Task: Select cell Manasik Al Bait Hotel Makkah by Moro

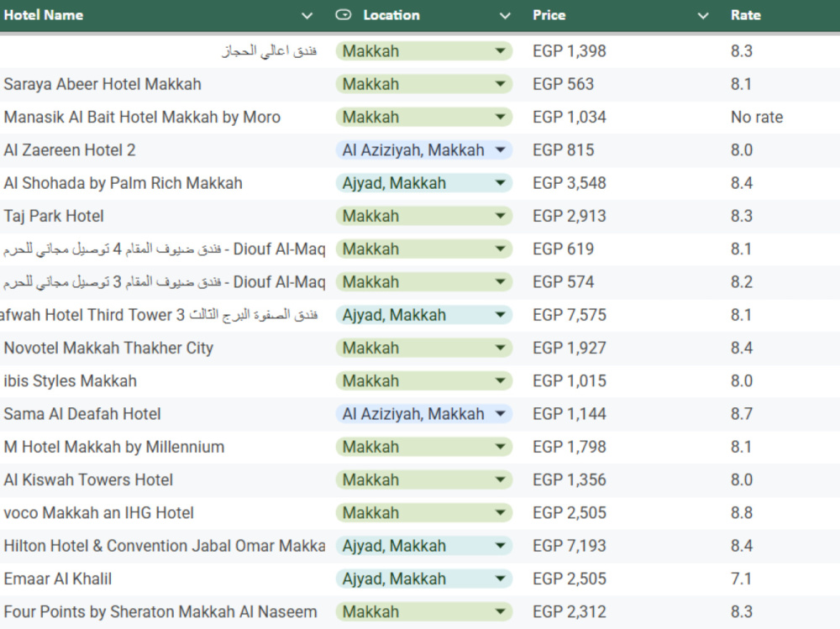Action: click(x=142, y=118)
